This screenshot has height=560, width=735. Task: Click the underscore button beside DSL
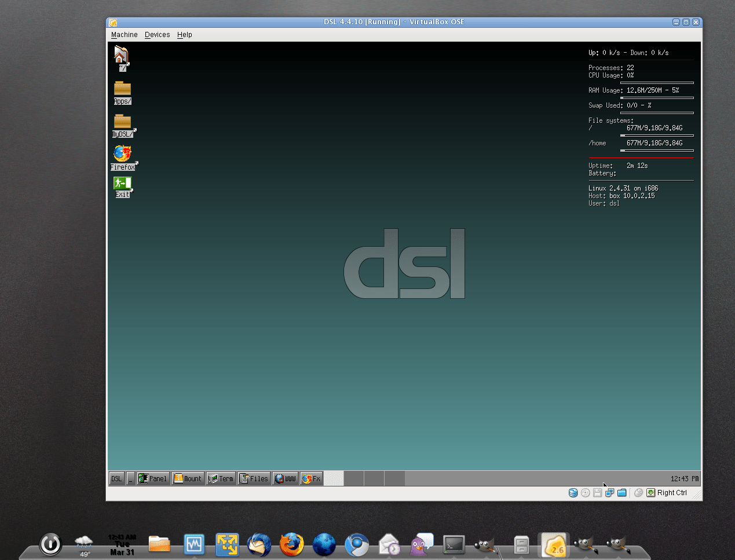pos(130,478)
